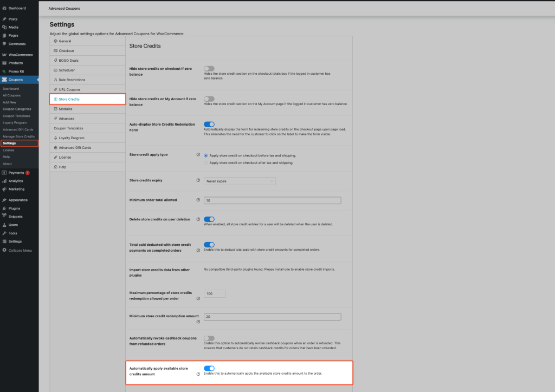The height and width of the screenshot is (392, 555).
Task: Select Apply store credit after tax and shipping
Action: pyautogui.click(x=205, y=163)
